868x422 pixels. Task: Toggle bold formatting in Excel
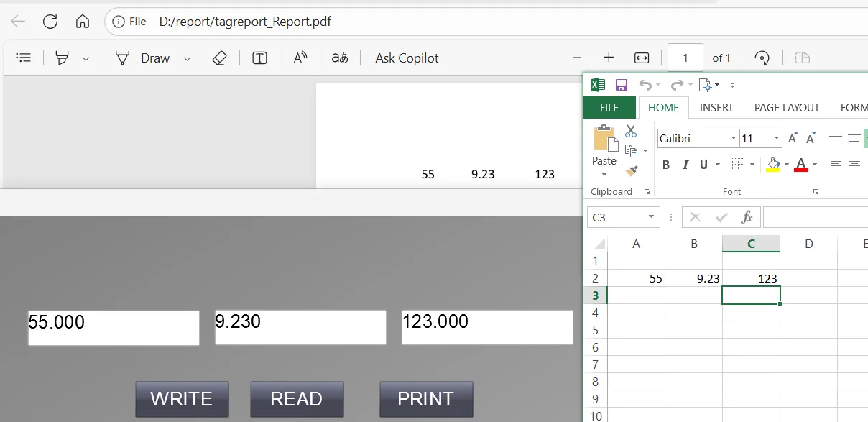pyautogui.click(x=666, y=165)
